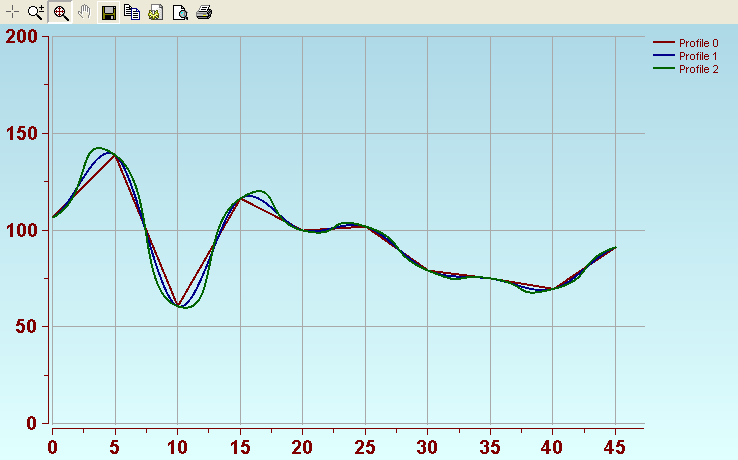This screenshot has width=738, height=460.
Task: Open print preview of the chart
Action: click(x=180, y=12)
